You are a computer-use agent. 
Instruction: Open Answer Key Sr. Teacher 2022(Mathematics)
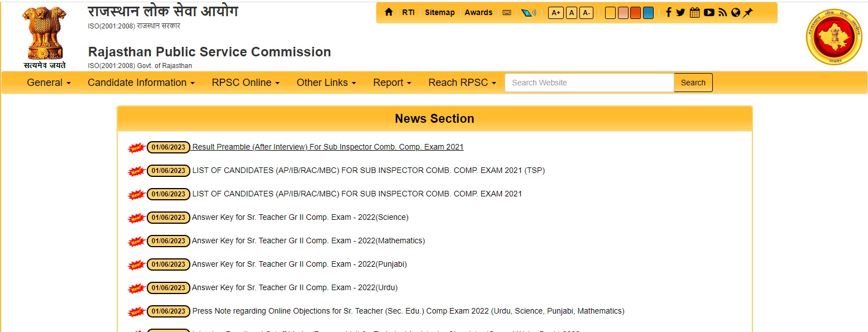(309, 240)
